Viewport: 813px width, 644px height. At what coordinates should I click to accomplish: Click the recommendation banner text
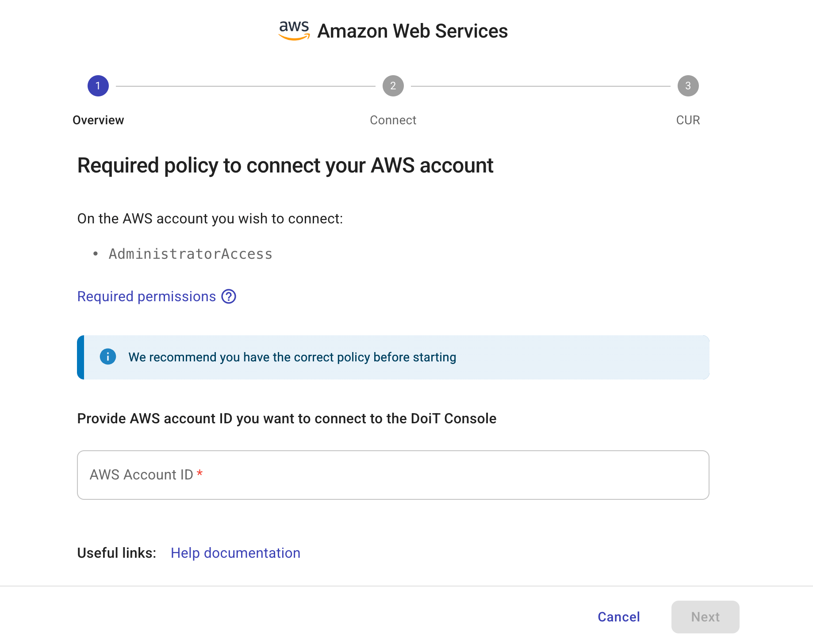292,357
